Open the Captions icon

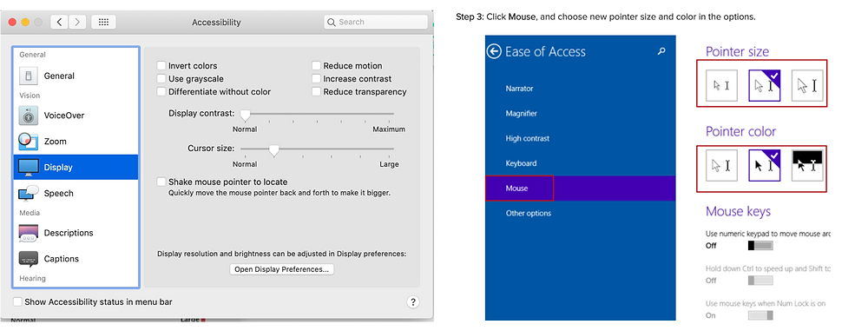coord(29,258)
